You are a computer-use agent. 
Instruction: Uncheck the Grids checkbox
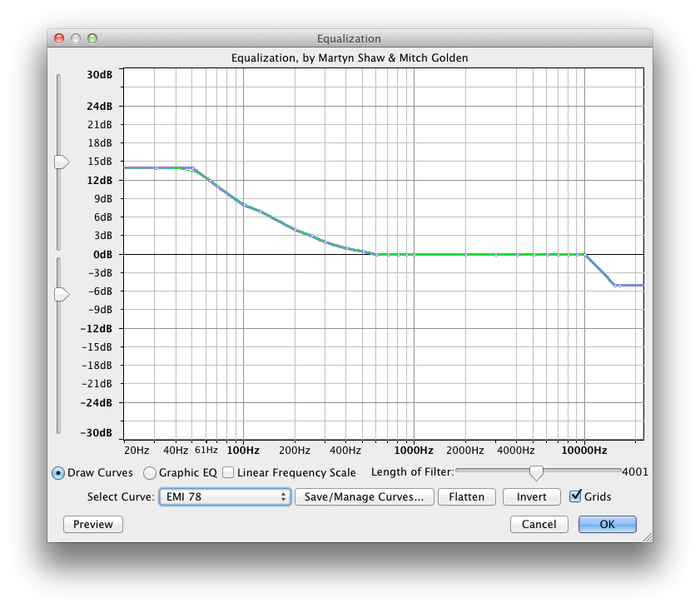[x=575, y=496]
